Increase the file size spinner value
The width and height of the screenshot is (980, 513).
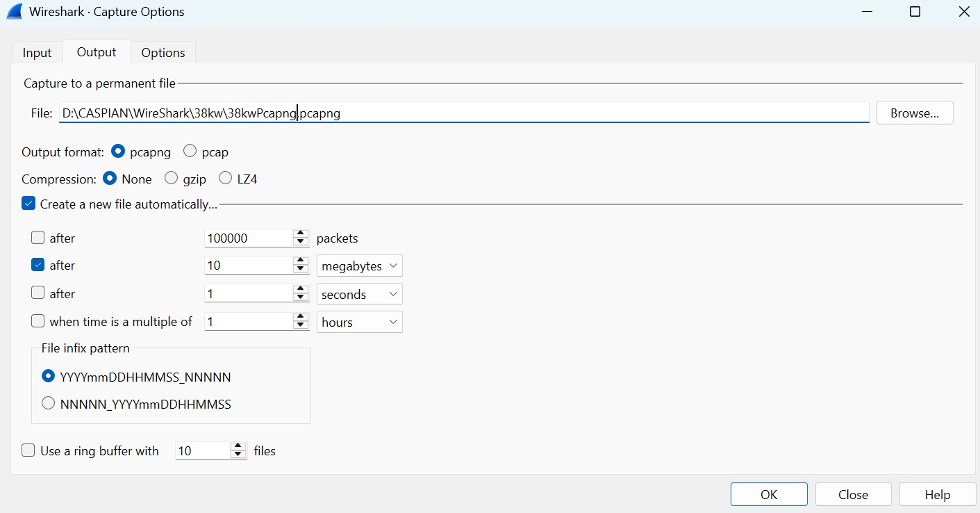click(x=301, y=261)
